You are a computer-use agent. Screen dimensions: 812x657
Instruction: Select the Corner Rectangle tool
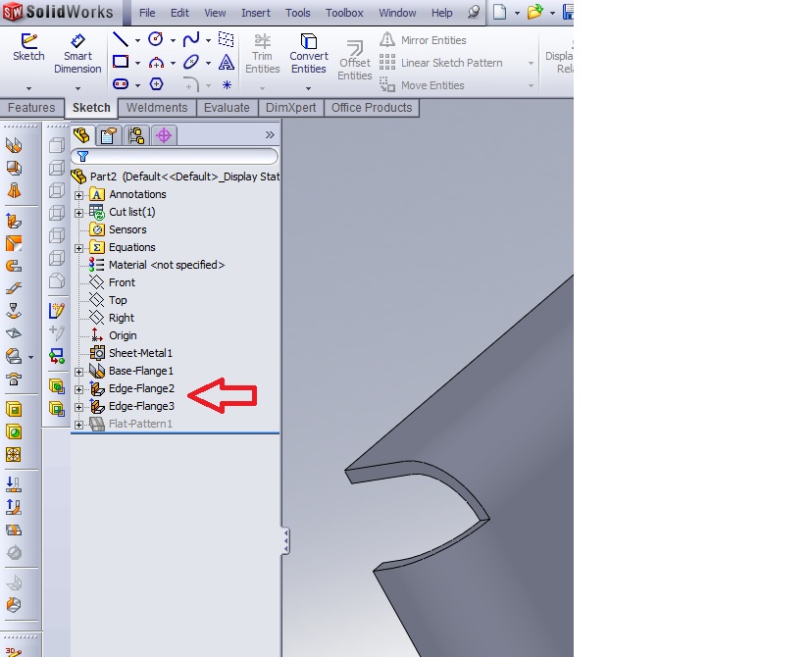point(121,62)
